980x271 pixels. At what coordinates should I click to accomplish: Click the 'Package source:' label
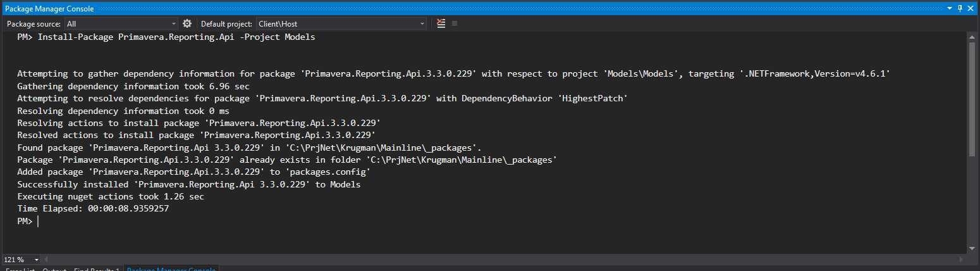(34, 23)
